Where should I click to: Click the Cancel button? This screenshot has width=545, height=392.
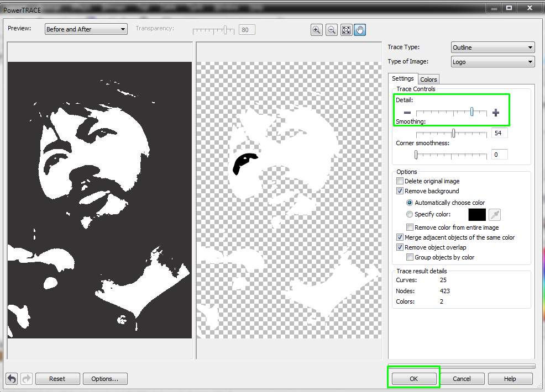click(x=462, y=378)
